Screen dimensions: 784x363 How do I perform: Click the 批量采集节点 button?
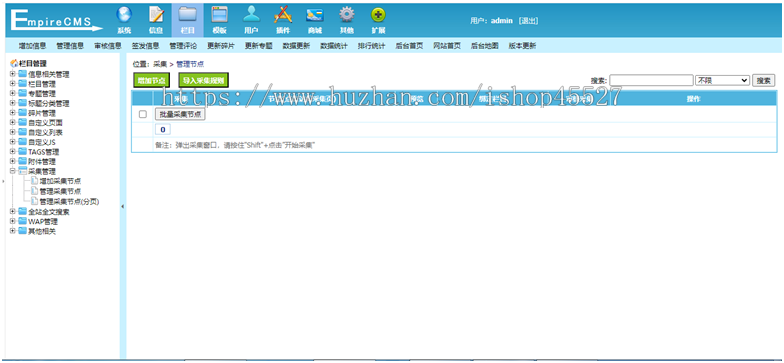(x=180, y=114)
